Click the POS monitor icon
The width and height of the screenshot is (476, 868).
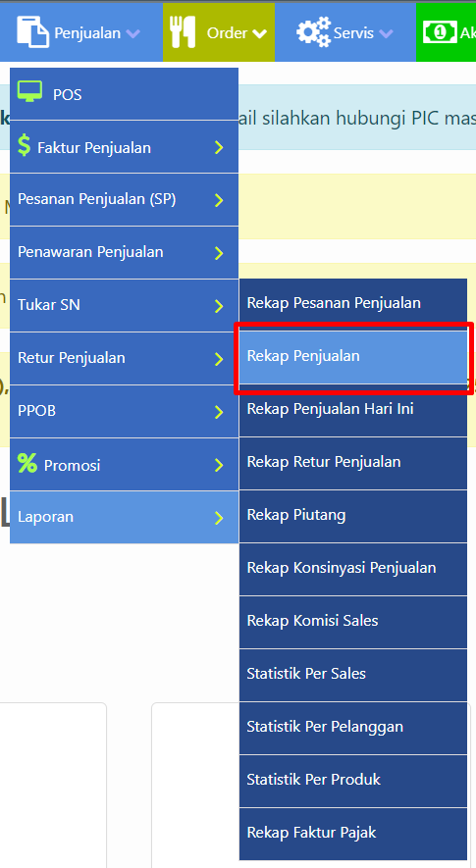29,91
